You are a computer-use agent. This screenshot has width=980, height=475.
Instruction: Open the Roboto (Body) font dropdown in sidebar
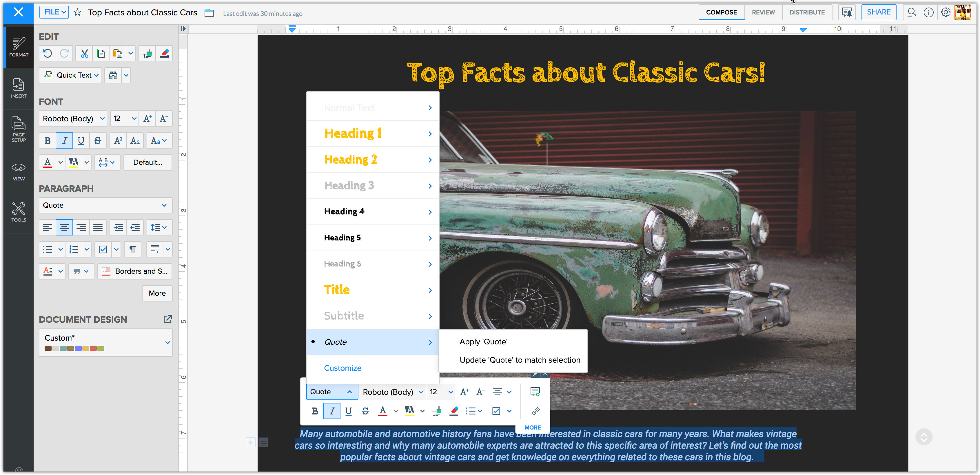(73, 119)
